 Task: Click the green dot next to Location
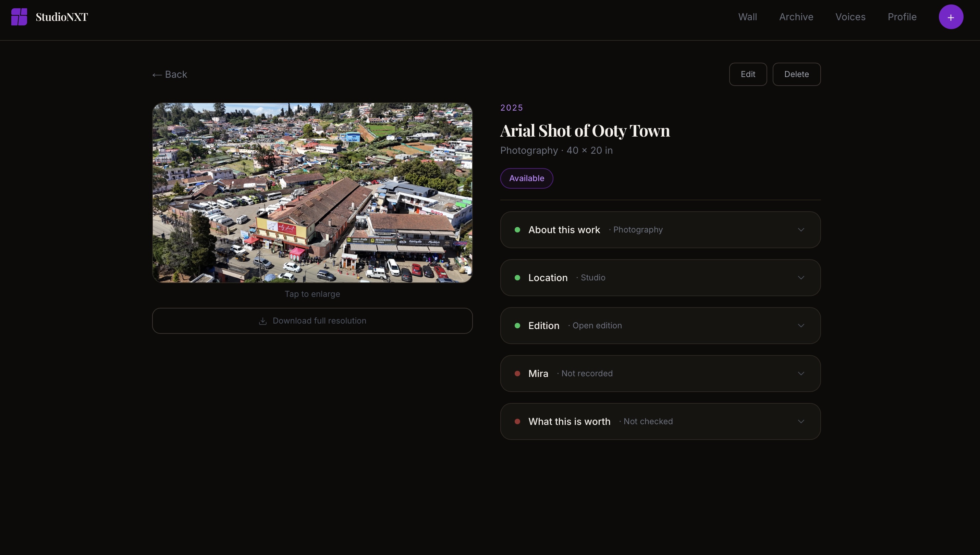point(517,278)
